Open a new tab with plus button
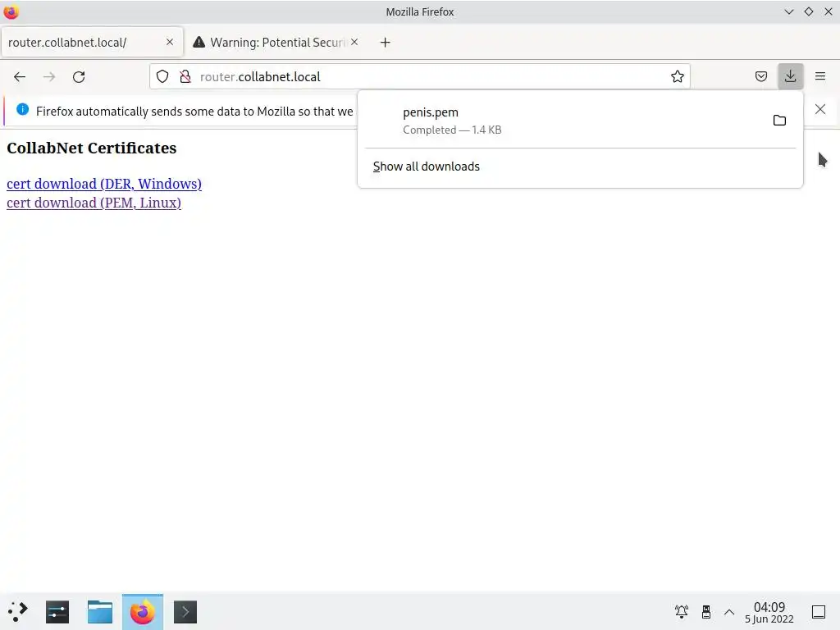This screenshot has height=630, width=840. coord(386,43)
